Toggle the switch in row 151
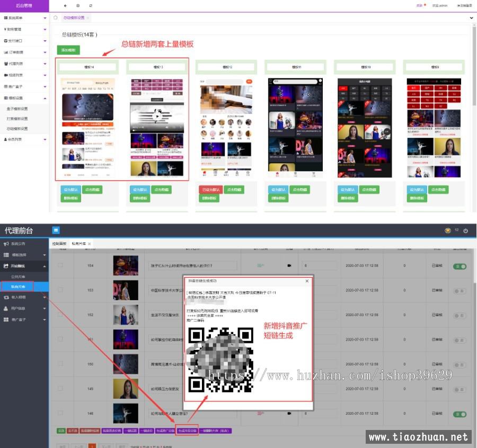477x448 pixels. (x=460, y=340)
